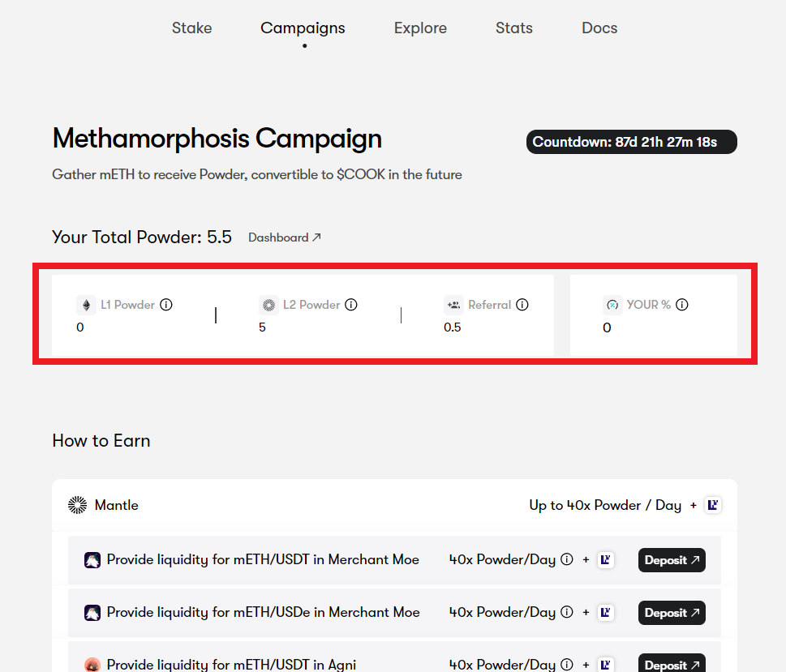
Task: Click info icon on mETH/USDe Merchant Moe row
Action: click(567, 612)
